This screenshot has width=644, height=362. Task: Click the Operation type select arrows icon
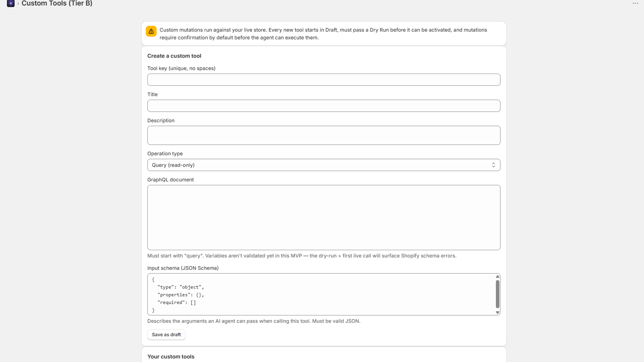tap(493, 165)
